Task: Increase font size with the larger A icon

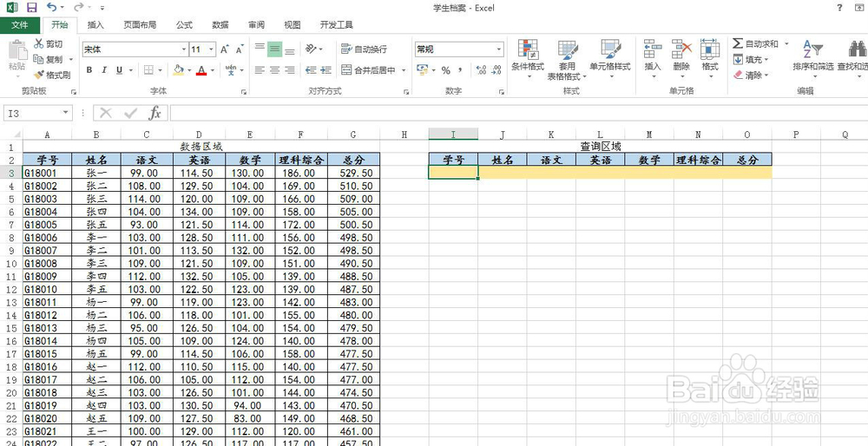Action: 224,49
